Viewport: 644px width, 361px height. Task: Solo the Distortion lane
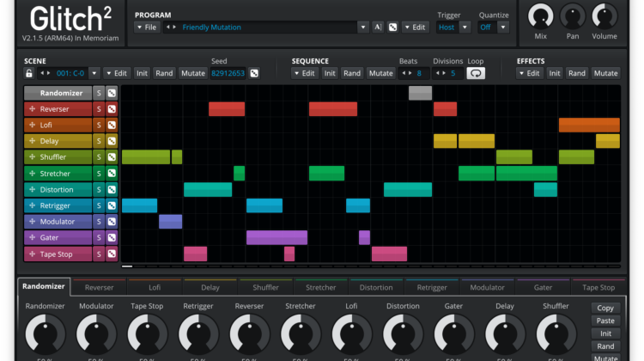pyautogui.click(x=99, y=190)
